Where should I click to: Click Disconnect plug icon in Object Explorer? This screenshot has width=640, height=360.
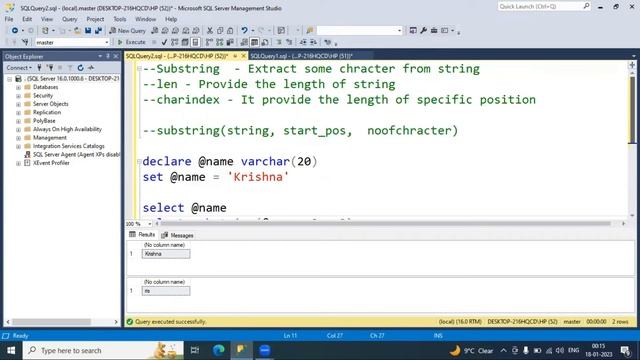click(50, 68)
